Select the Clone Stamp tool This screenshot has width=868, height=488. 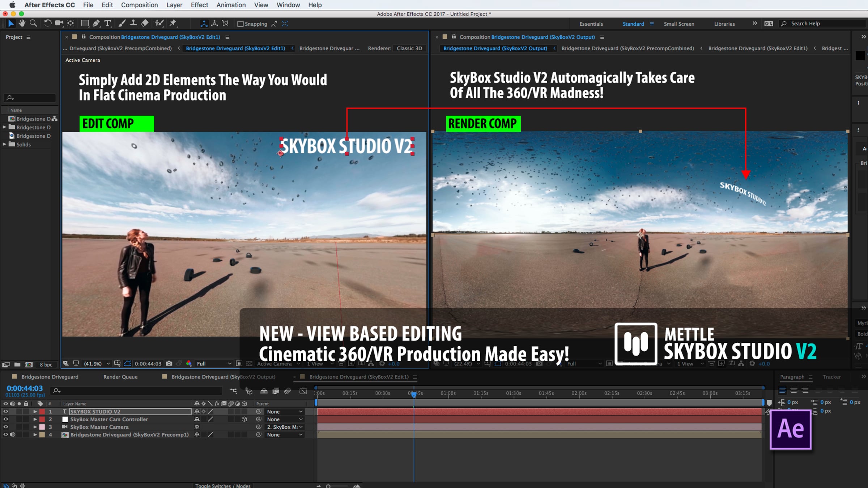tap(133, 23)
